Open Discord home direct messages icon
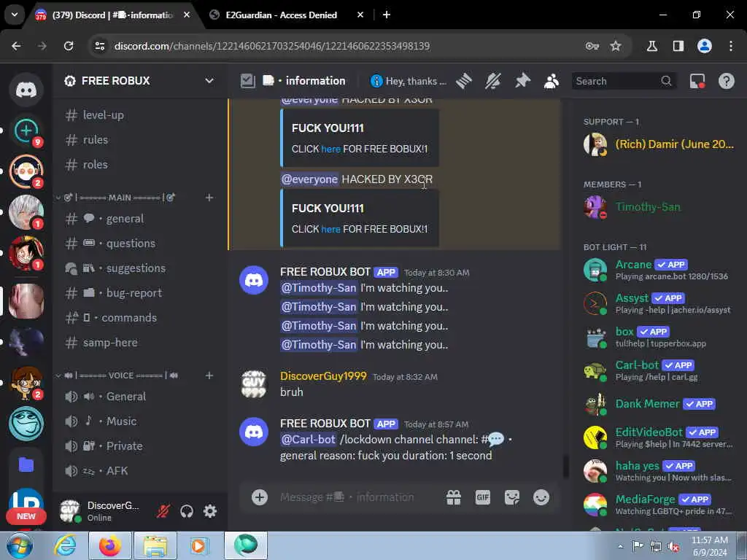The height and width of the screenshot is (560, 747). tap(26, 90)
